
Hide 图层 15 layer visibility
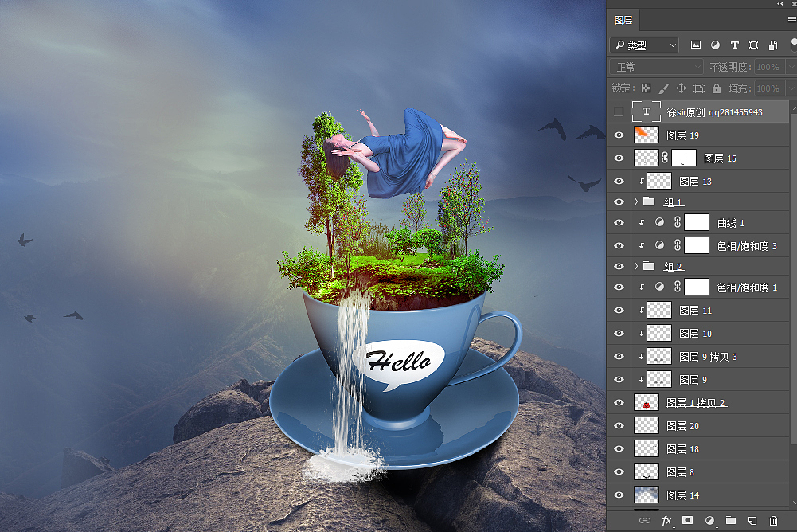click(x=619, y=158)
